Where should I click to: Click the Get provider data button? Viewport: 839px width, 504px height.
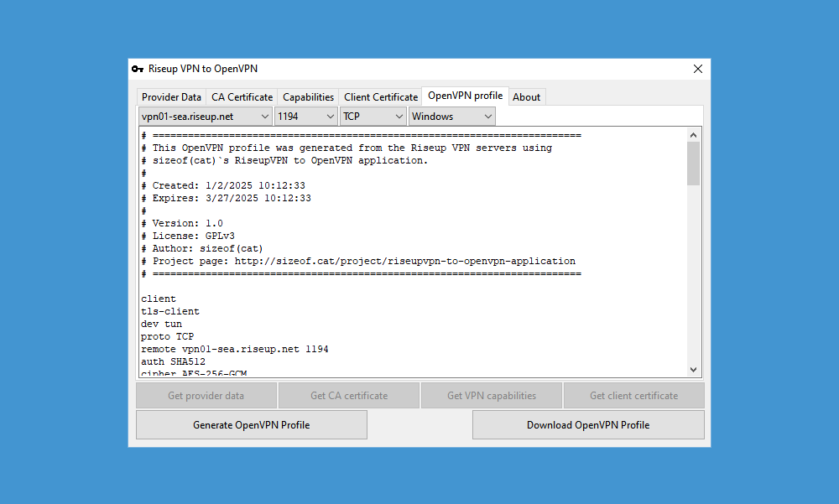point(206,396)
